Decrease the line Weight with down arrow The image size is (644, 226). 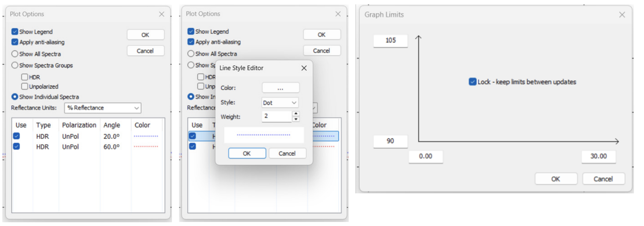click(296, 119)
